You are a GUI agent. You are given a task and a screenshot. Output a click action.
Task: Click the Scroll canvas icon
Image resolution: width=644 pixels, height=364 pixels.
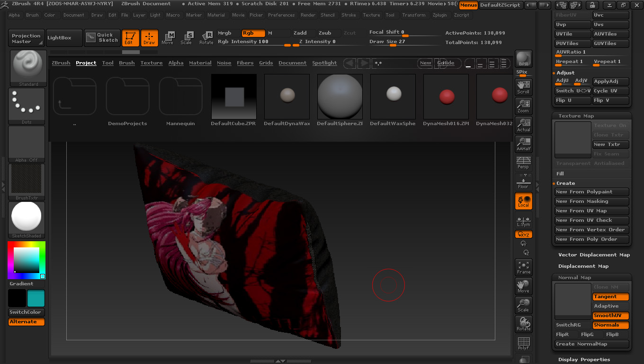coord(523,87)
